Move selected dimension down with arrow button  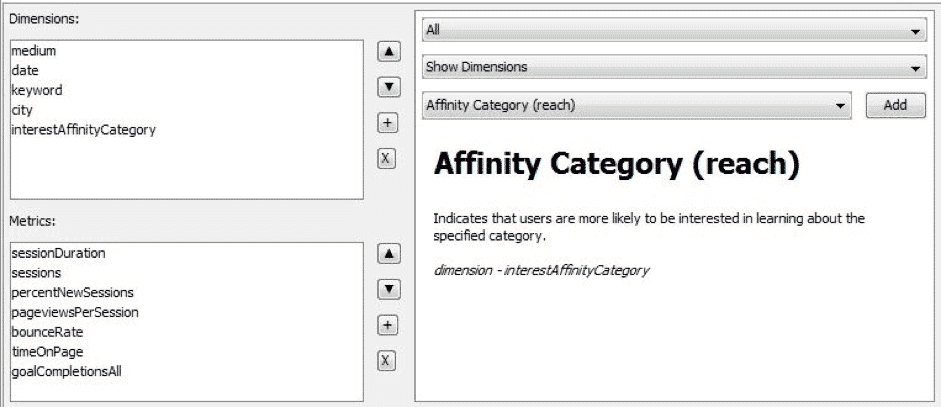[391, 87]
